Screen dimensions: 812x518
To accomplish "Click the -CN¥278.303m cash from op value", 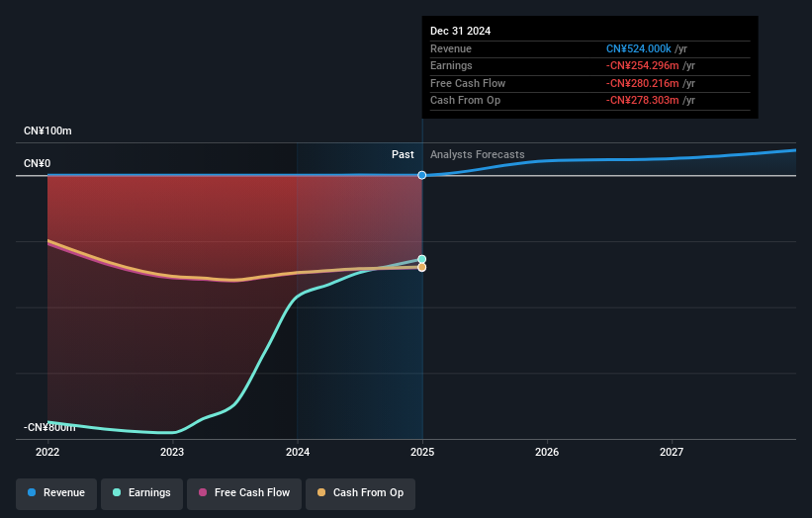I will pyautogui.click(x=643, y=101).
